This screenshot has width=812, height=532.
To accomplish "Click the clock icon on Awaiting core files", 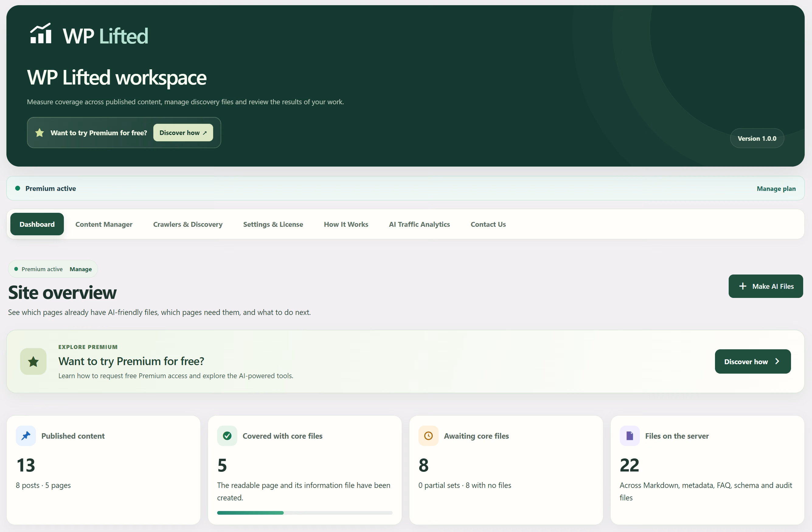I will click(x=429, y=436).
